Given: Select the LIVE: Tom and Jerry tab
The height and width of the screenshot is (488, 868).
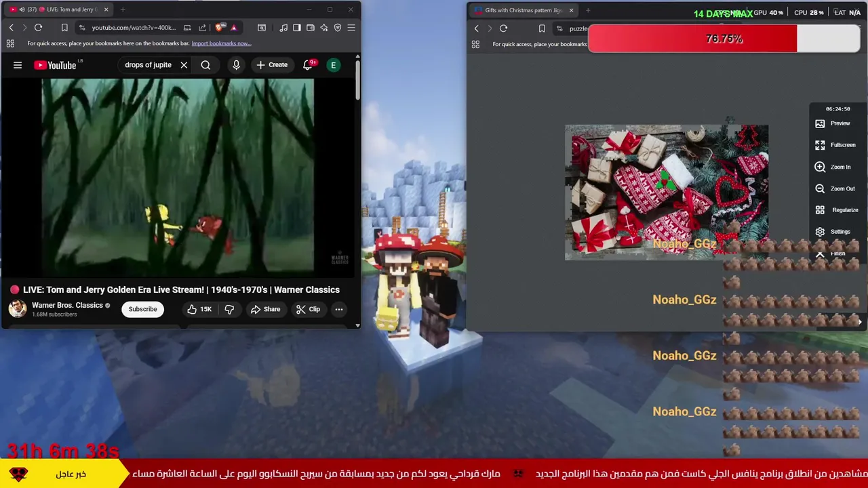Looking at the screenshot, I should [x=58, y=9].
